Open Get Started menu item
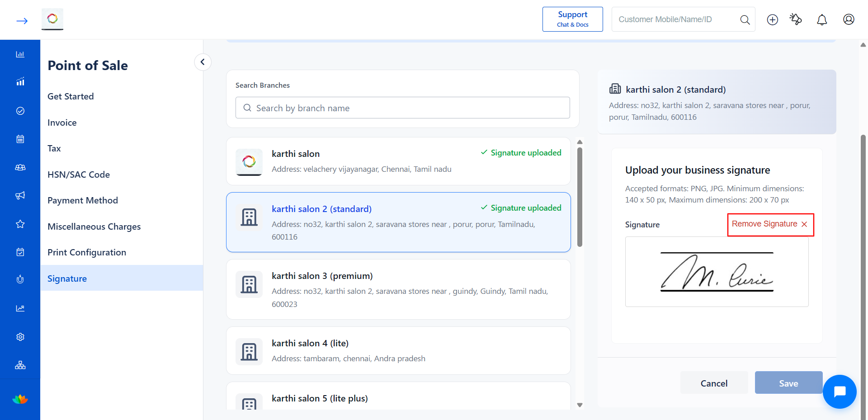 tap(71, 96)
